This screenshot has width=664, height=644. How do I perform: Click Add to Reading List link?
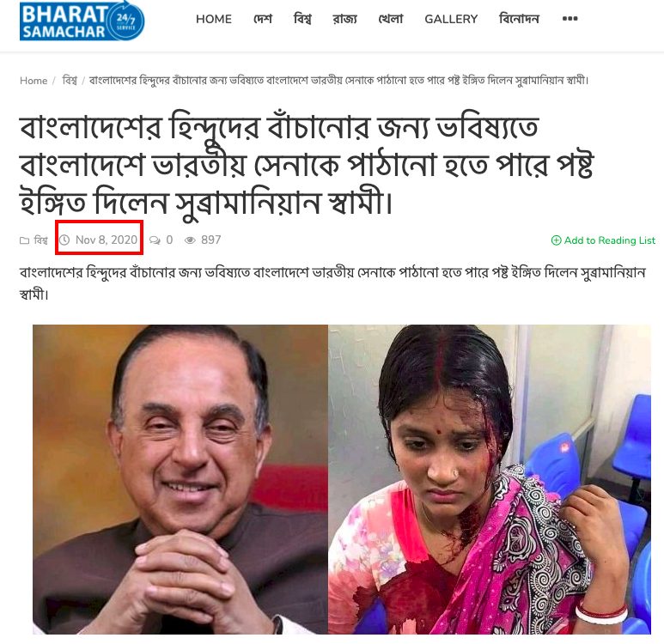tap(603, 240)
